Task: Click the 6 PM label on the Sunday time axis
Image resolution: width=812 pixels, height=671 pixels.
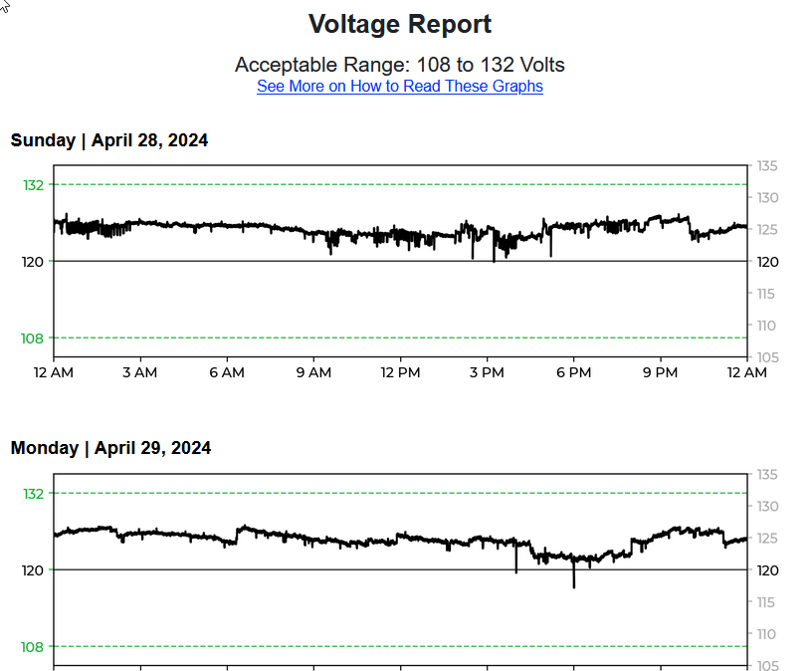Action: 574,372
